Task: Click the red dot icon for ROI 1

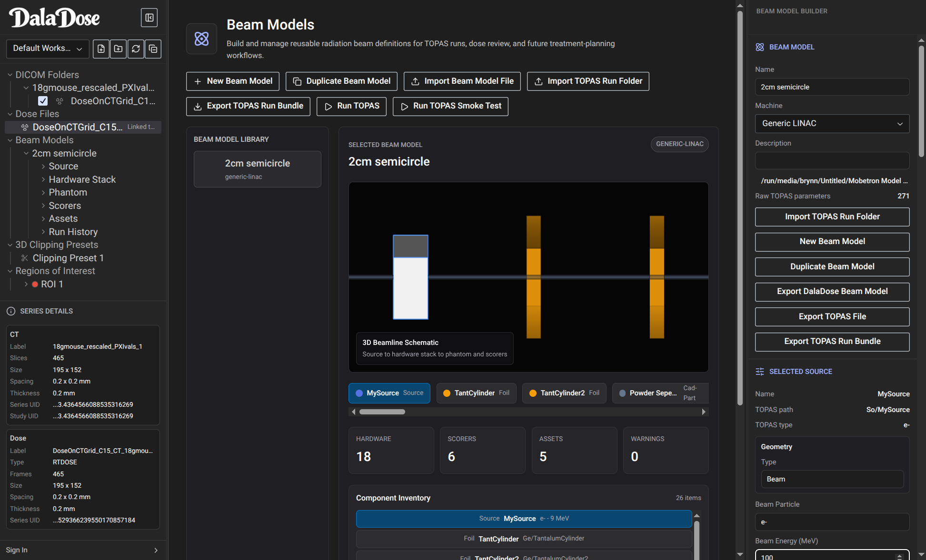Action: click(x=35, y=284)
